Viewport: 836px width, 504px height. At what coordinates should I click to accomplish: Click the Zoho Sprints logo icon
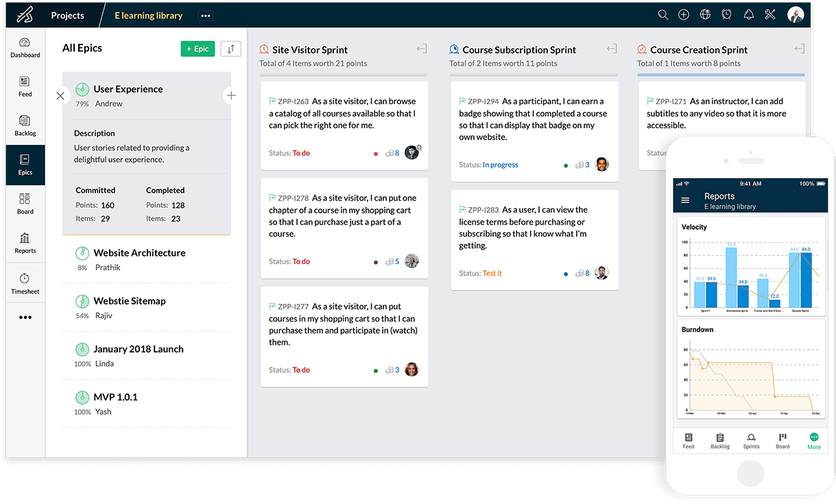(25, 14)
